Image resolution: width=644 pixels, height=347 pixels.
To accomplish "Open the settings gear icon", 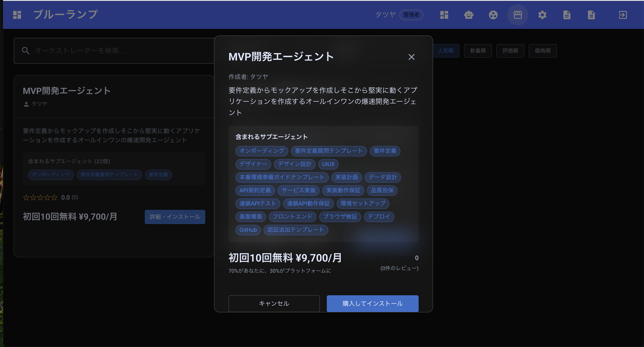I will [x=543, y=15].
